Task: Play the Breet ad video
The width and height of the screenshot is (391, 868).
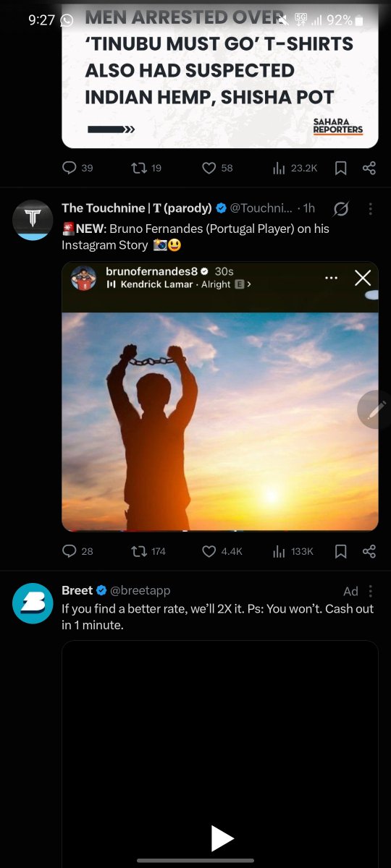Action: tap(222, 839)
